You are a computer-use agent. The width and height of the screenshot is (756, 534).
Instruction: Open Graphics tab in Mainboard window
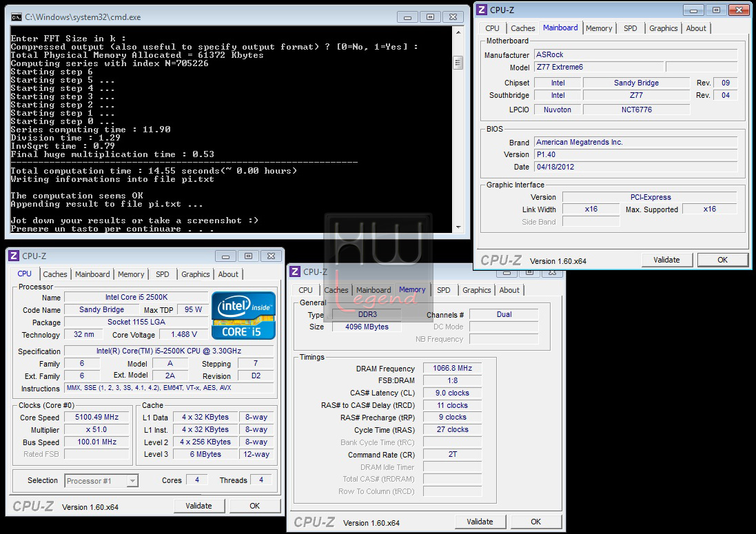point(664,28)
